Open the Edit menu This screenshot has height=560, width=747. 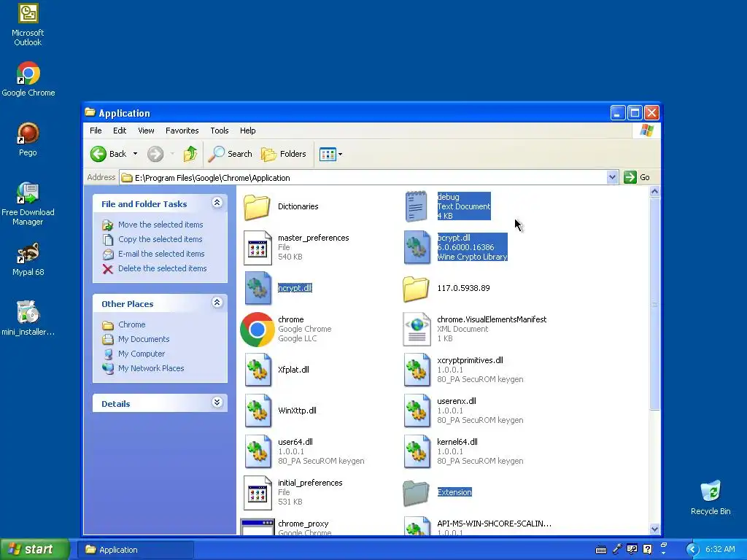point(120,131)
